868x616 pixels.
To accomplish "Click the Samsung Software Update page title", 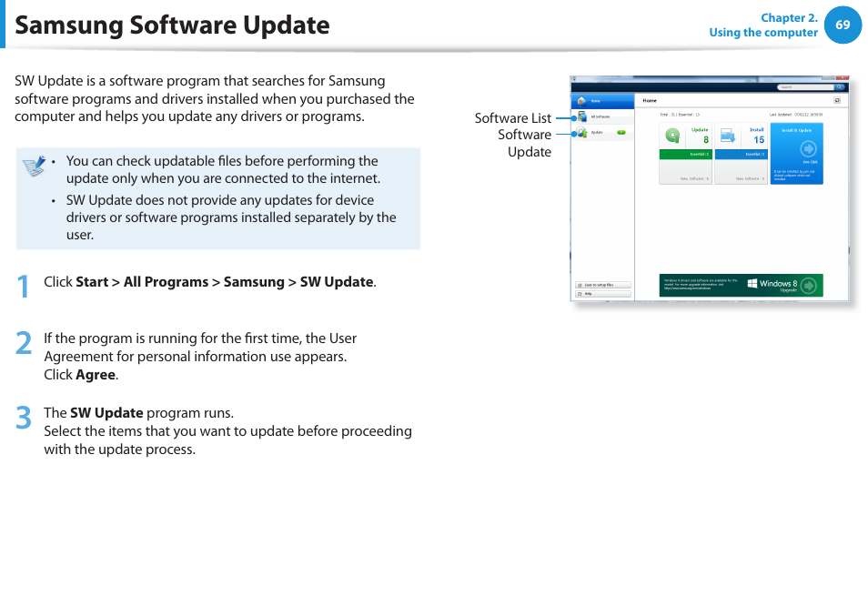I will pos(172,25).
